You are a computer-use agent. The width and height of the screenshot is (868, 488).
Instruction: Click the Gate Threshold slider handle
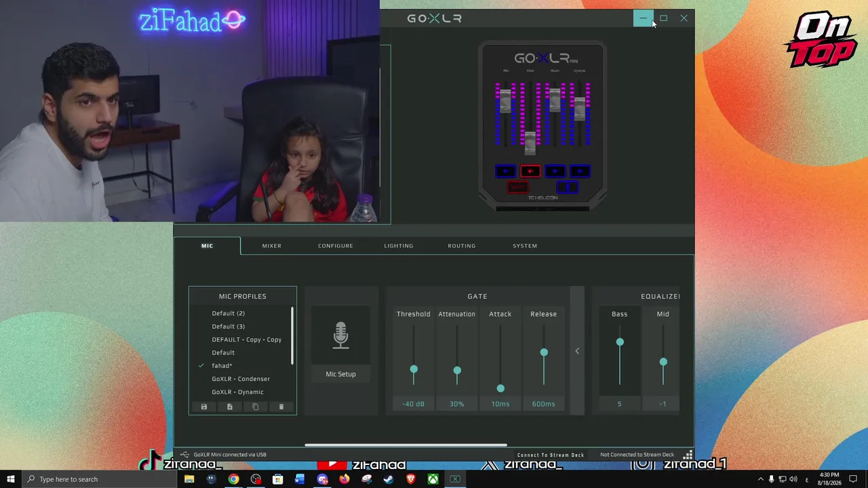414,369
